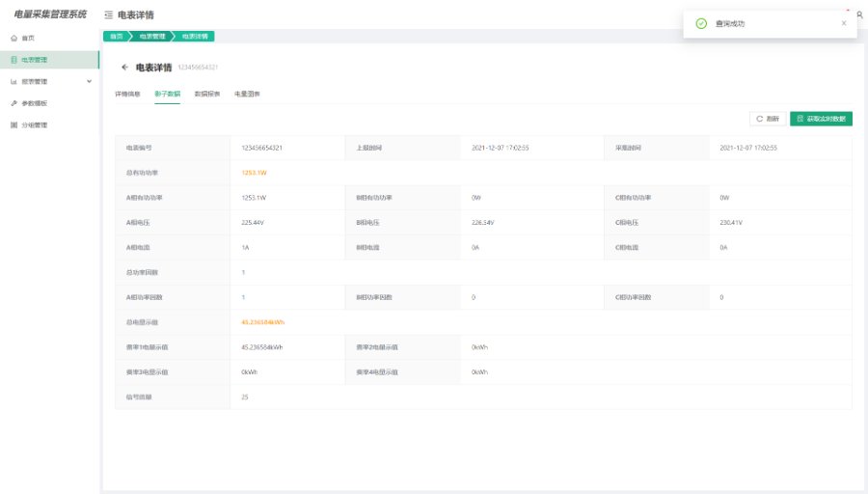The height and width of the screenshot is (494, 868).
Task: Open the user profile icon at top right
Action: pyautogui.click(x=859, y=15)
